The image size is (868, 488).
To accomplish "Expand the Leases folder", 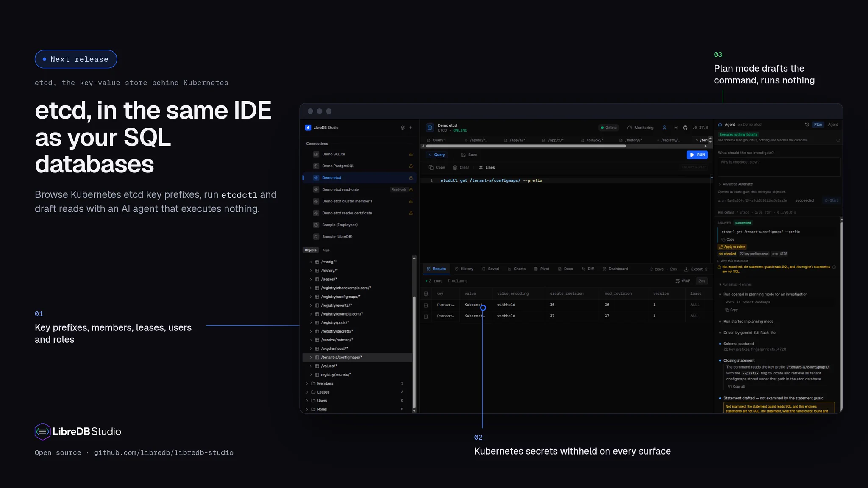I will coord(307,392).
